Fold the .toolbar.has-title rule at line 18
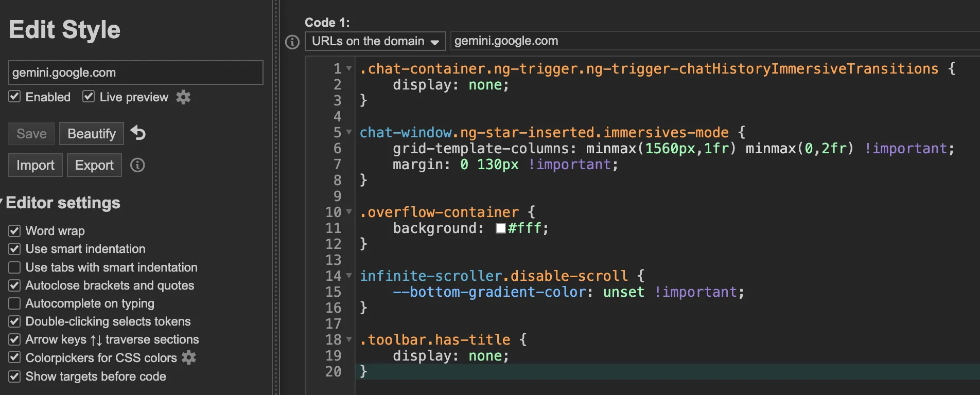980x395 pixels. tap(349, 339)
